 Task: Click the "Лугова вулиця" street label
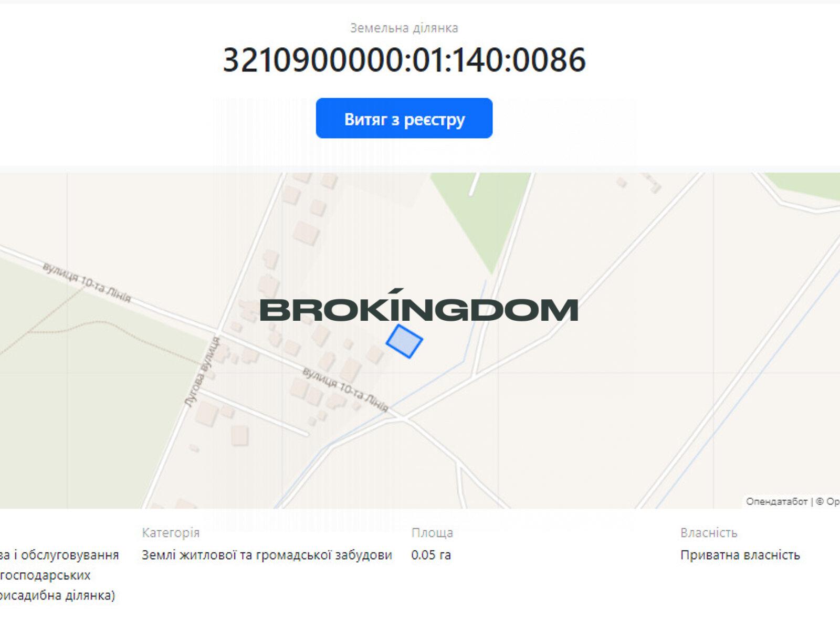202,372
